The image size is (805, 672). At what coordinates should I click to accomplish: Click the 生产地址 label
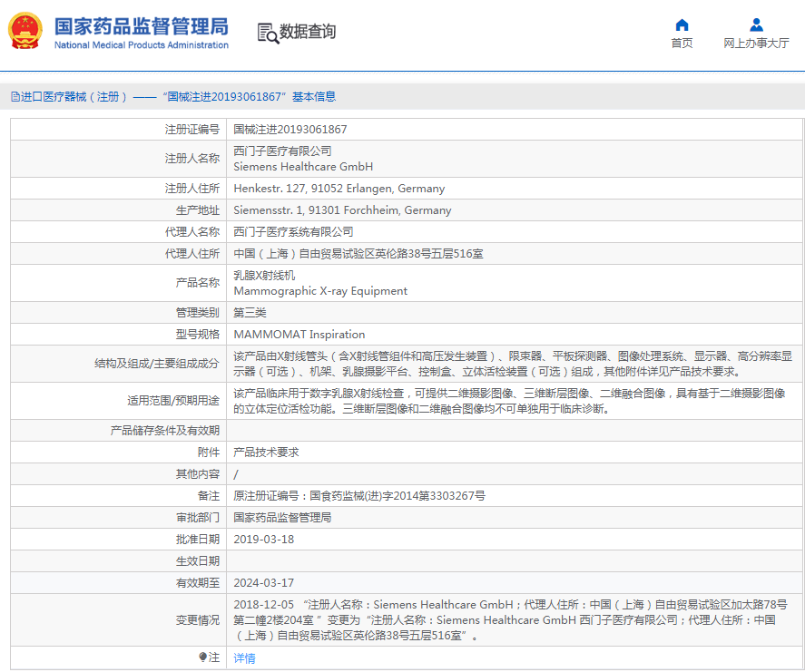pyautogui.click(x=197, y=210)
